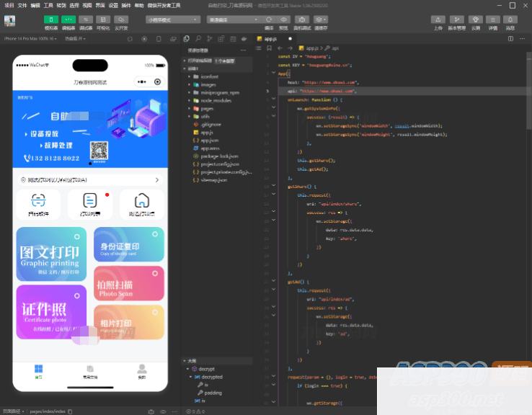Open Version Management (版本管理) in toolbar
Image resolution: width=532 pixels, height=415 pixels.
pos(457,19)
